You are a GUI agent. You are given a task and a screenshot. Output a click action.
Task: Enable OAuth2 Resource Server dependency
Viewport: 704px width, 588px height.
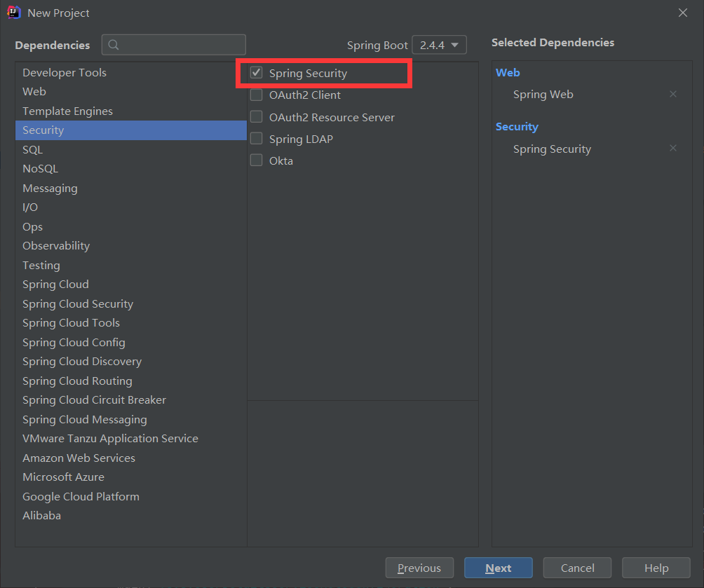[x=257, y=117]
